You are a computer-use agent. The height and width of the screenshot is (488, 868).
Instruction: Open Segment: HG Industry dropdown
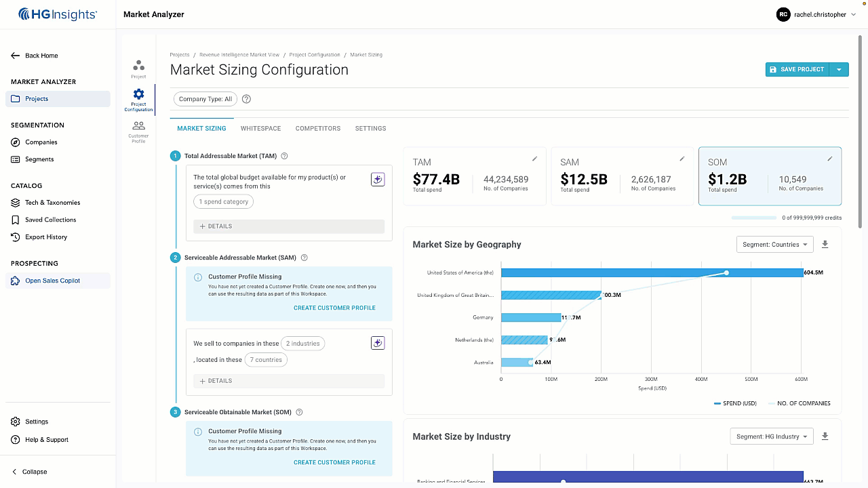(x=772, y=436)
